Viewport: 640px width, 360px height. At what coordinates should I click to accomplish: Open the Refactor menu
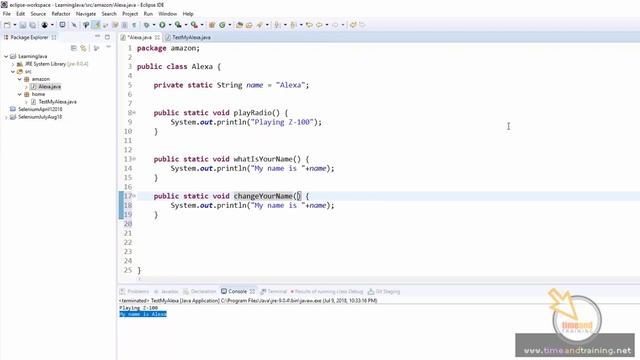[61, 13]
